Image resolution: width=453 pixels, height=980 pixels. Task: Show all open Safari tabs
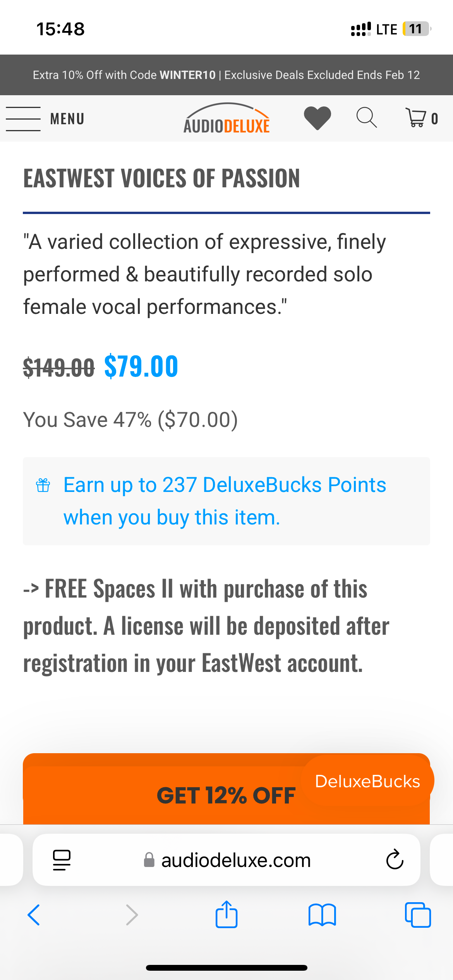point(418,915)
